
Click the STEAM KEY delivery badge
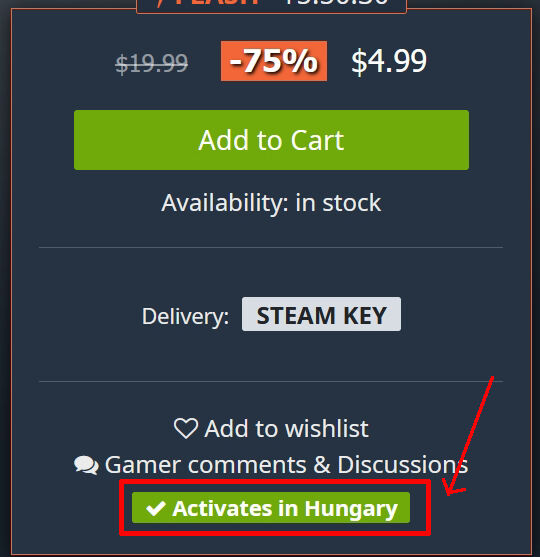click(x=322, y=314)
